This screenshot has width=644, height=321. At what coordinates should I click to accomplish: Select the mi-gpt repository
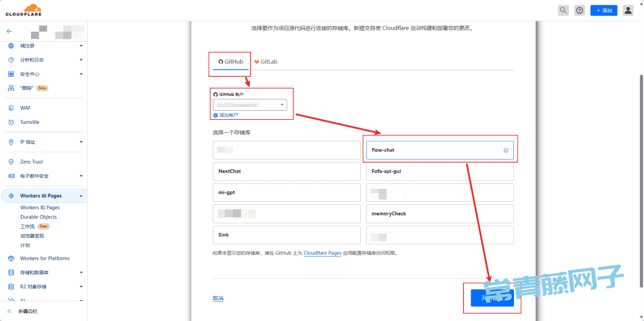click(x=287, y=193)
